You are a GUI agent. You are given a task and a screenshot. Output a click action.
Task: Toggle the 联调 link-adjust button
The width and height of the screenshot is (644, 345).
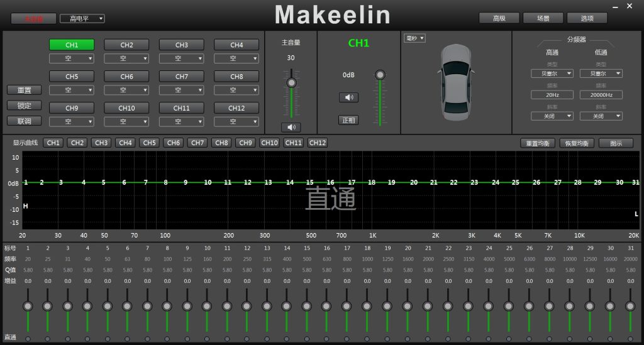(x=25, y=121)
